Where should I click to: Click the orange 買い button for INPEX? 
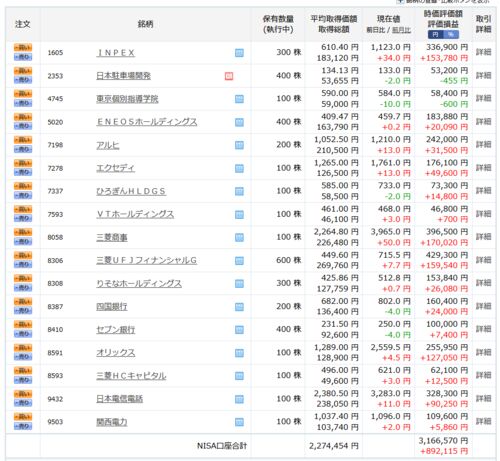23,48
